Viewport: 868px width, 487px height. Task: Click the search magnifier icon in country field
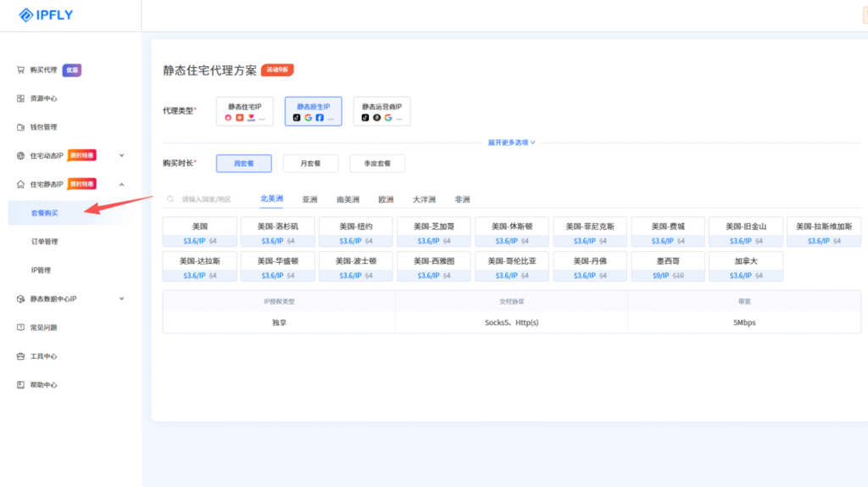170,199
